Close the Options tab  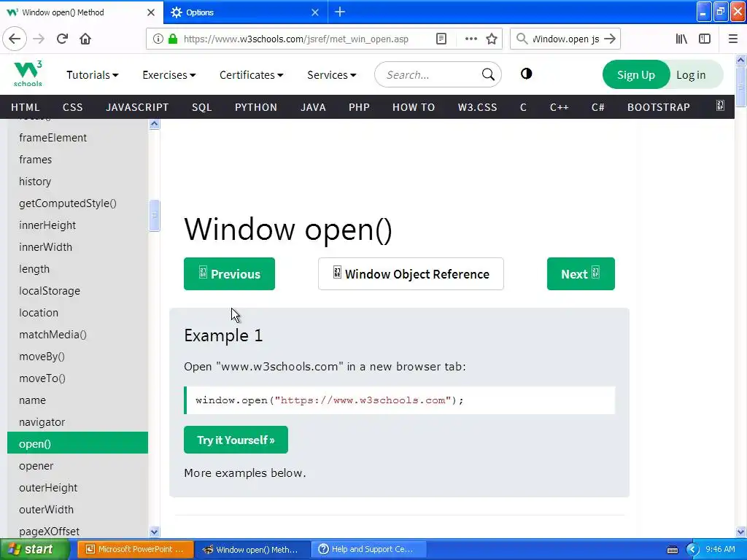(315, 12)
